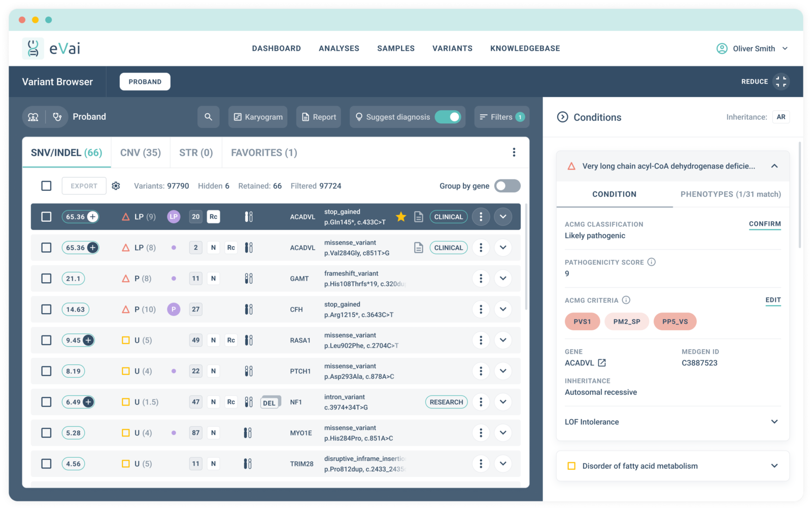The height and width of the screenshot is (510, 812).
Task: Expand the LOF Intolerance section
Action: coord(774,422)
